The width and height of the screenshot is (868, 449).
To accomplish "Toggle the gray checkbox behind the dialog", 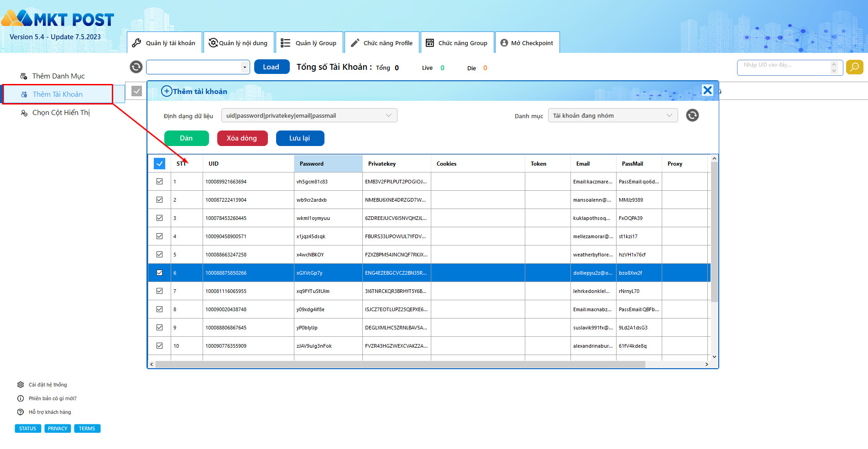I will coord(136,91).
